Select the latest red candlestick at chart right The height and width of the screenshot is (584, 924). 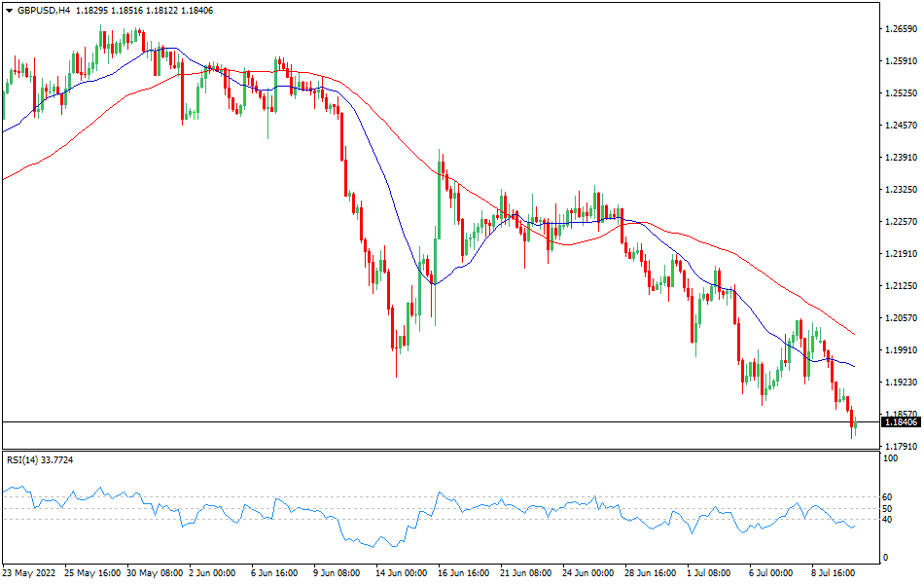[x=851, y=416]
